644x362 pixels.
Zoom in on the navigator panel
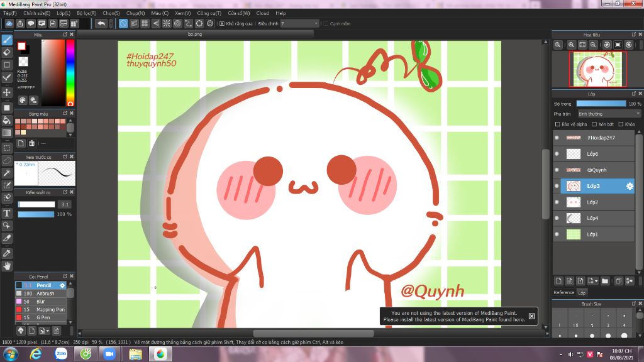[x=571, y=45]
